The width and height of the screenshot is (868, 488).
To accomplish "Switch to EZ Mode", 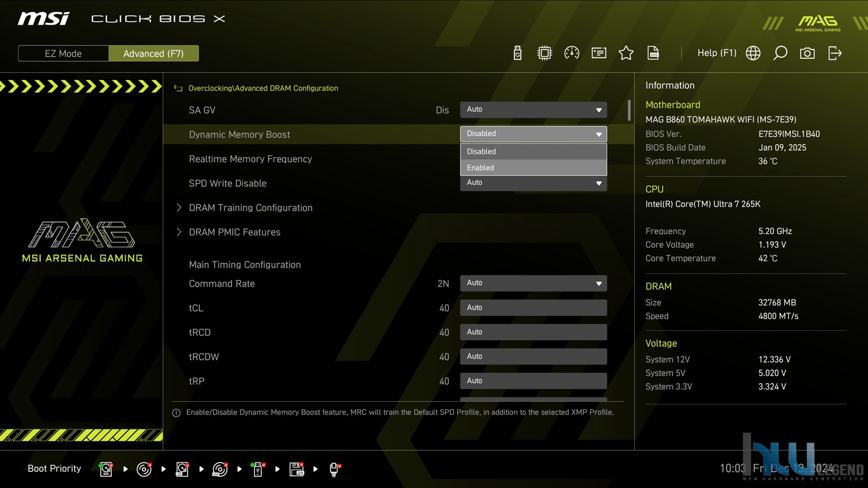I will pos(63,54).
